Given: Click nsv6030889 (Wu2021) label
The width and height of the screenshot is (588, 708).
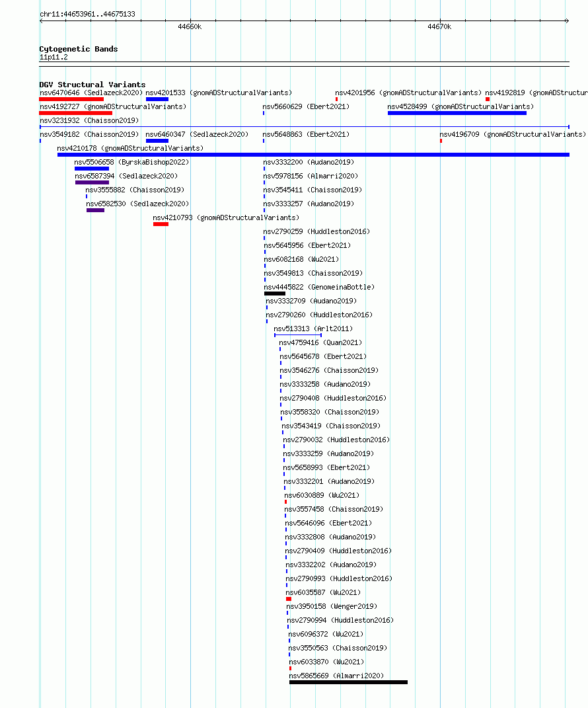Looking at the screenshot, I should tap(322, 495).
